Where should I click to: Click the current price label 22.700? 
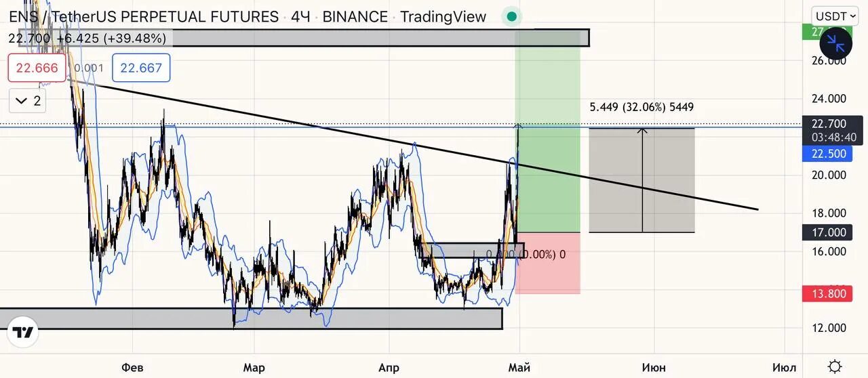pyautogui.click(x=828, y=123)
